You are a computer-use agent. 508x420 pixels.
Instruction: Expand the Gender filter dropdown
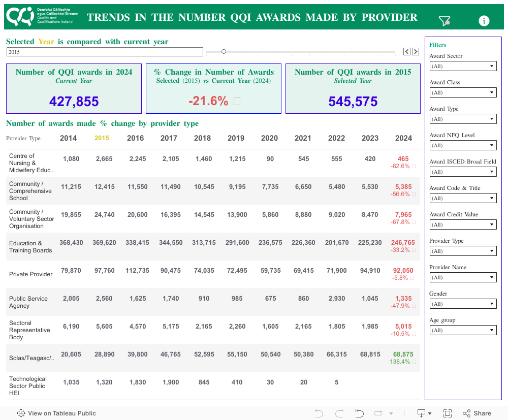(x=463, y=304)
